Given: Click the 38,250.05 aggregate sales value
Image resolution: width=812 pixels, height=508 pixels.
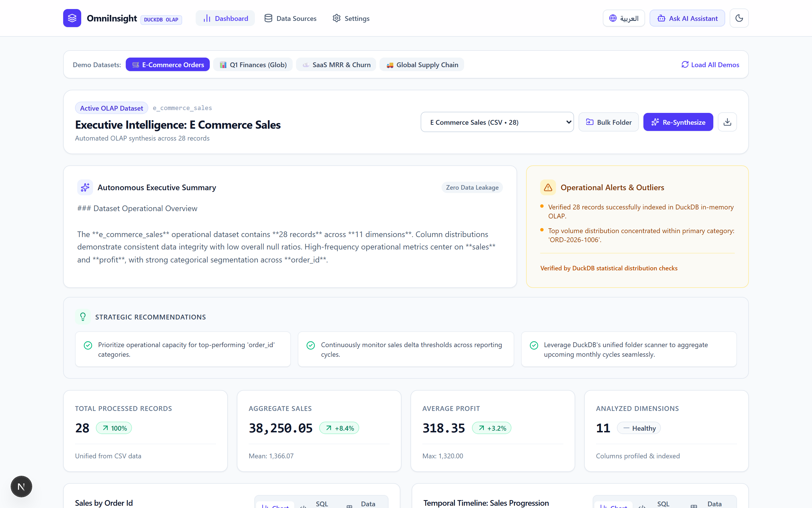Looking at the screenshot, I should [281, 428].
